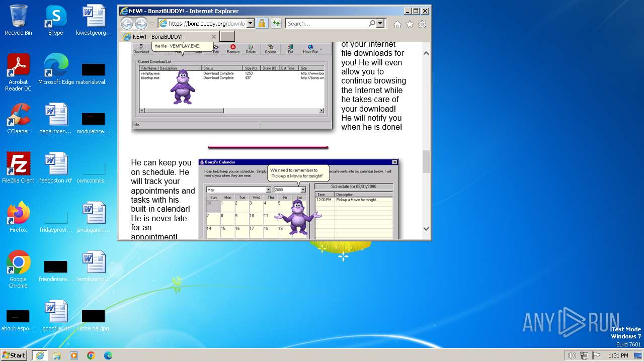Open File Explorer from the taskbar

[x=57, y=355]
